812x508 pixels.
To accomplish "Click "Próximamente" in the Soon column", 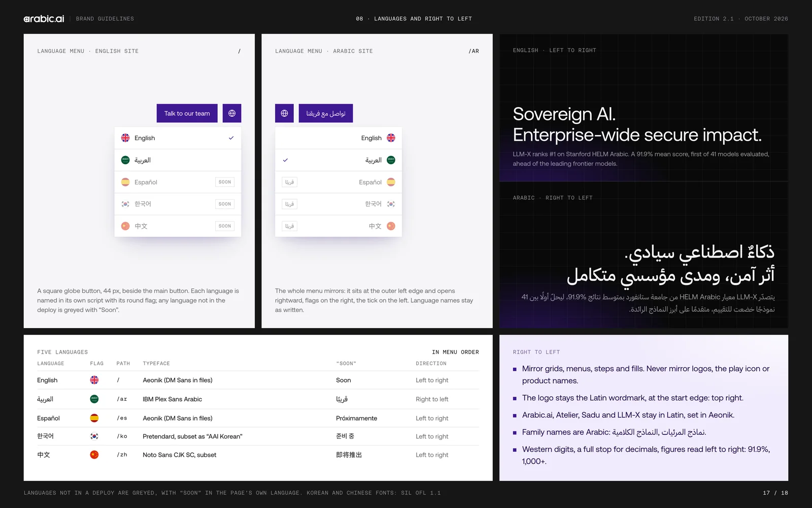I will (x=357, y=418).
